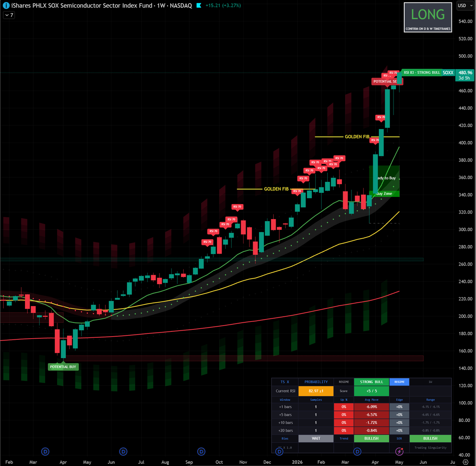Image resolution: width=476 pixels, height=466 pixels.
Task: Click the -0.8% / -0.8% range cell
Action: tap(430, 431)
